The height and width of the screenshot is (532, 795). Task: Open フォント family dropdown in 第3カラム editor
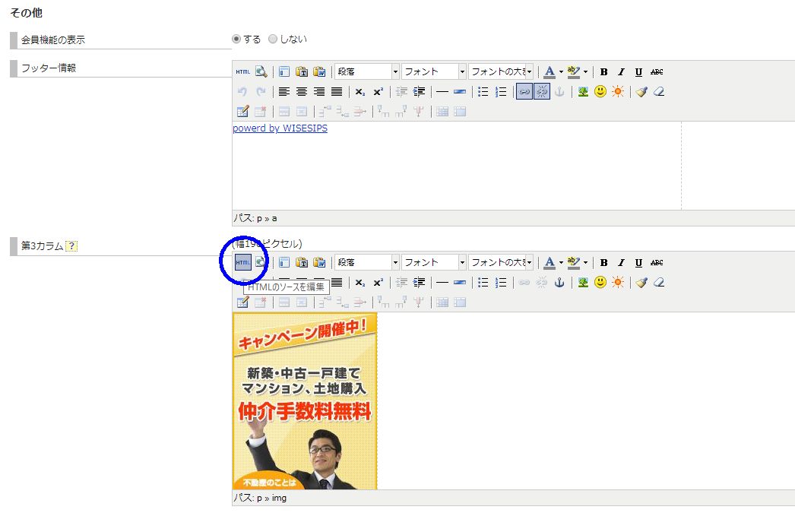click(x=433, y=263)
